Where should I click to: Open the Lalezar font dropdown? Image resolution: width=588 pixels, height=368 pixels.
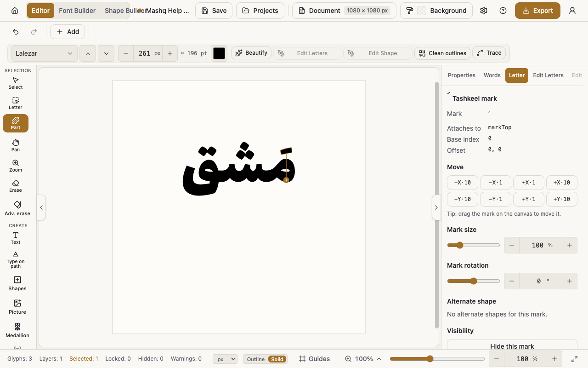coord(44,53)
